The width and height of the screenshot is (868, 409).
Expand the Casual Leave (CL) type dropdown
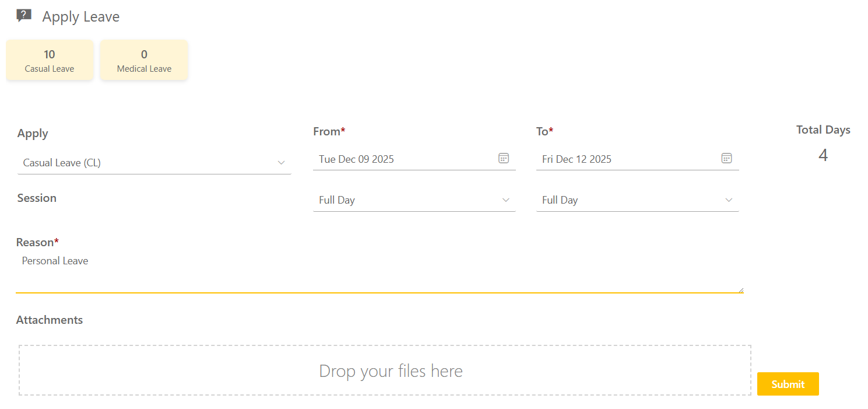click(x=154, y=163)
